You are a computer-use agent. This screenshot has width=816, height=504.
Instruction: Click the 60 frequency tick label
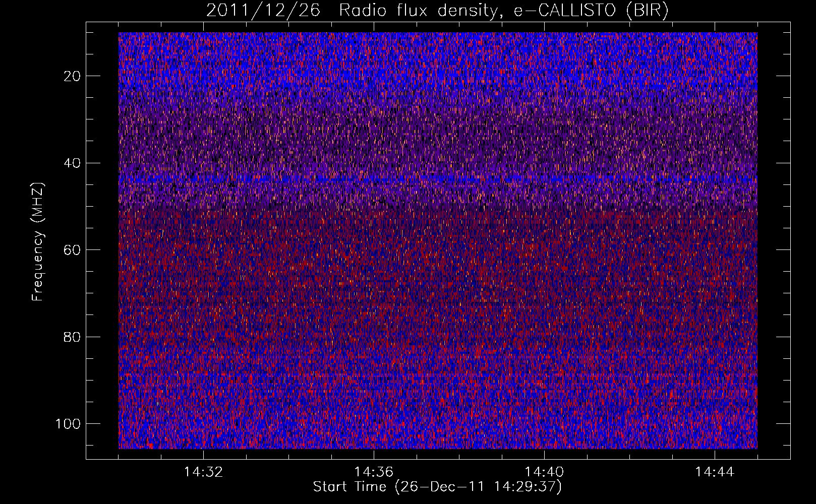[73, 250]
